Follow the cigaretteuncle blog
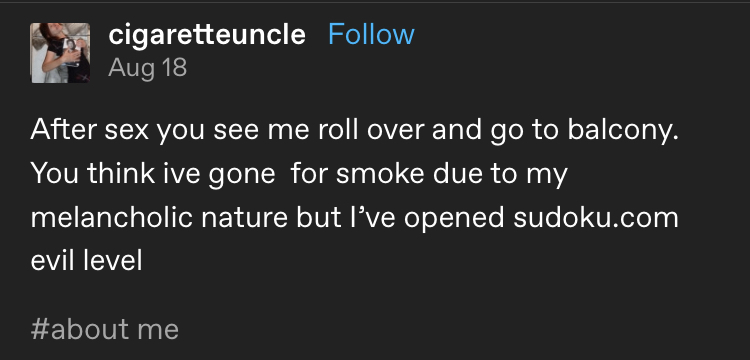The width and height of the screenshot is (750, 360). 371,34
